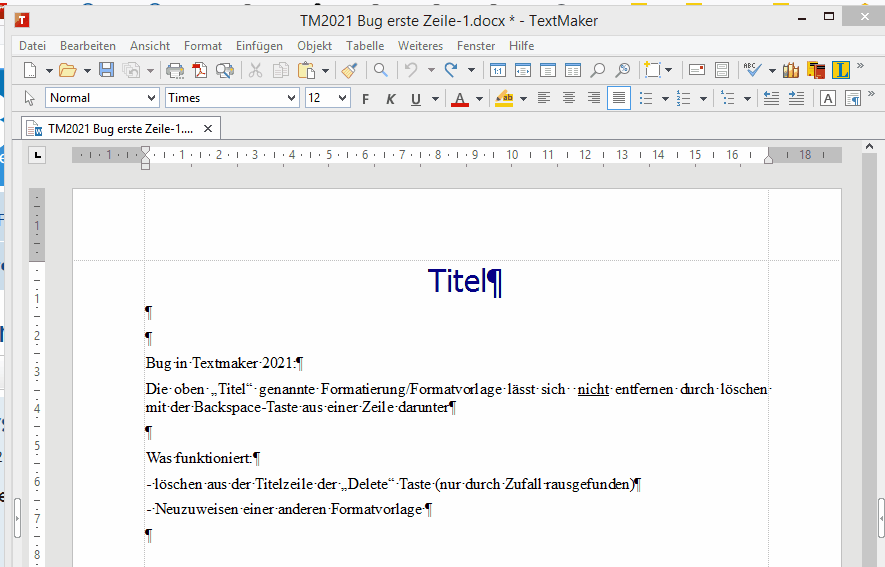885x567 pixels.
Task: Apply the yellow highlighter color
Action: pos(504,99)
